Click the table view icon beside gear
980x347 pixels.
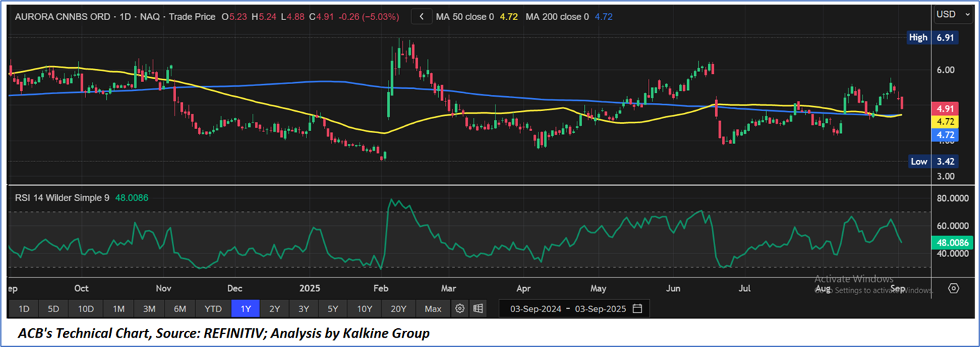coord(478,309)
